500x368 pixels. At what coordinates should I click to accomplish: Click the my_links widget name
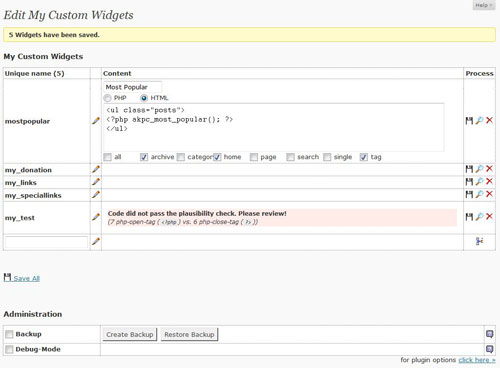(x=21, y=183)
